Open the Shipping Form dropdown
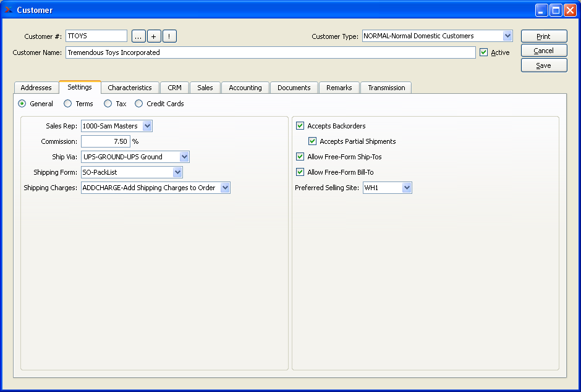Screen dimensions: 581x392 coord(177,172)
